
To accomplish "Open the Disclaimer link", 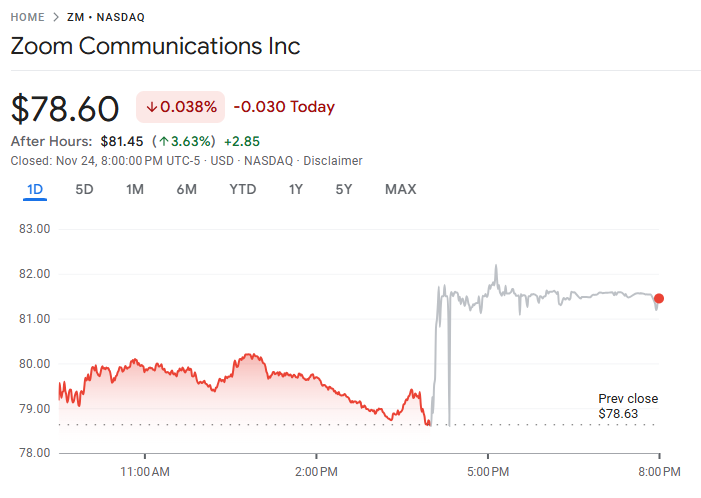I will (333, 161).
